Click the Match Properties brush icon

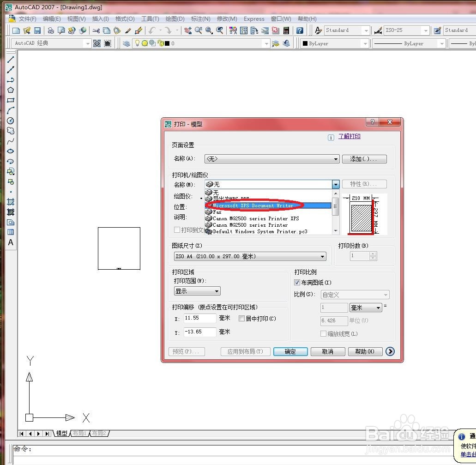128,30
